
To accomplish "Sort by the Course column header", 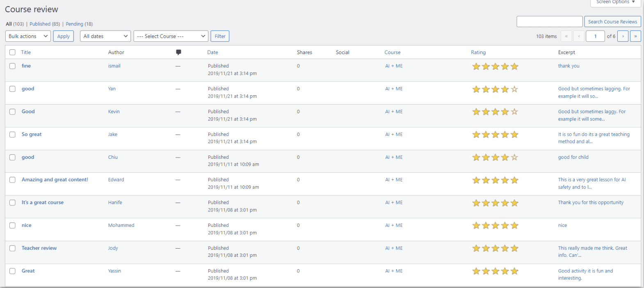I will tap(392, 52).
